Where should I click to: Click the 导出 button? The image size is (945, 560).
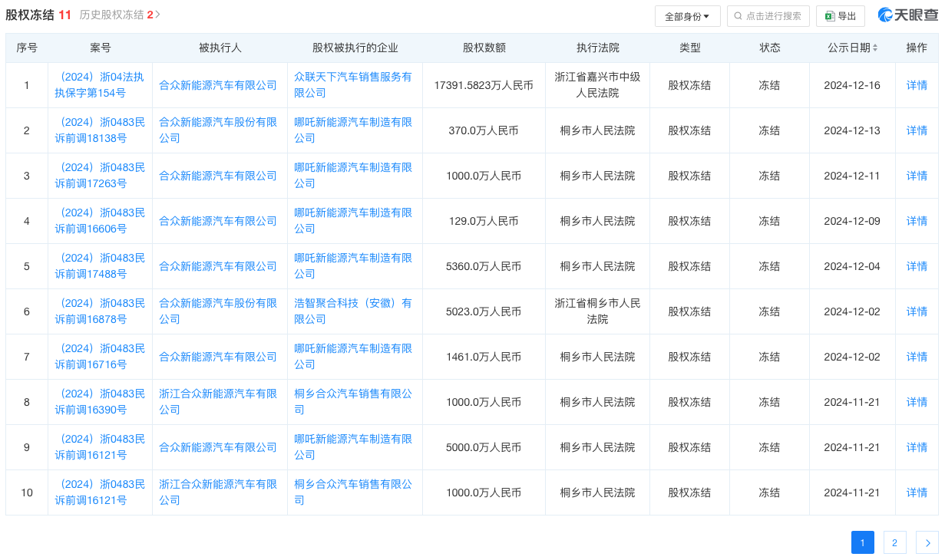pyautogui.click(x=840, y=16)
